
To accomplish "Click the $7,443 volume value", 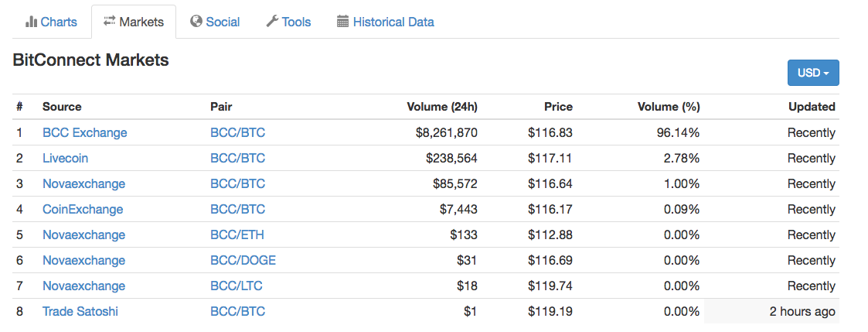I will coord(458,210).
